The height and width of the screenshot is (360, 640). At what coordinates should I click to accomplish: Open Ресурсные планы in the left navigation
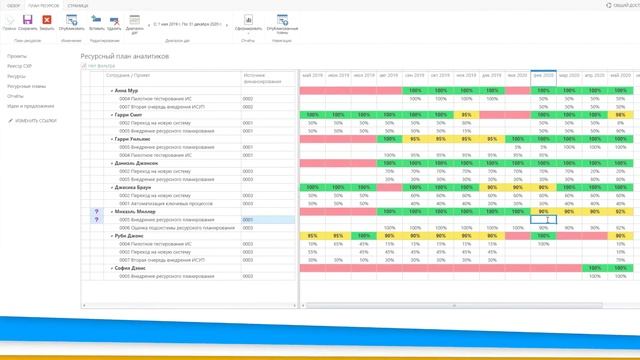point(27,87)
